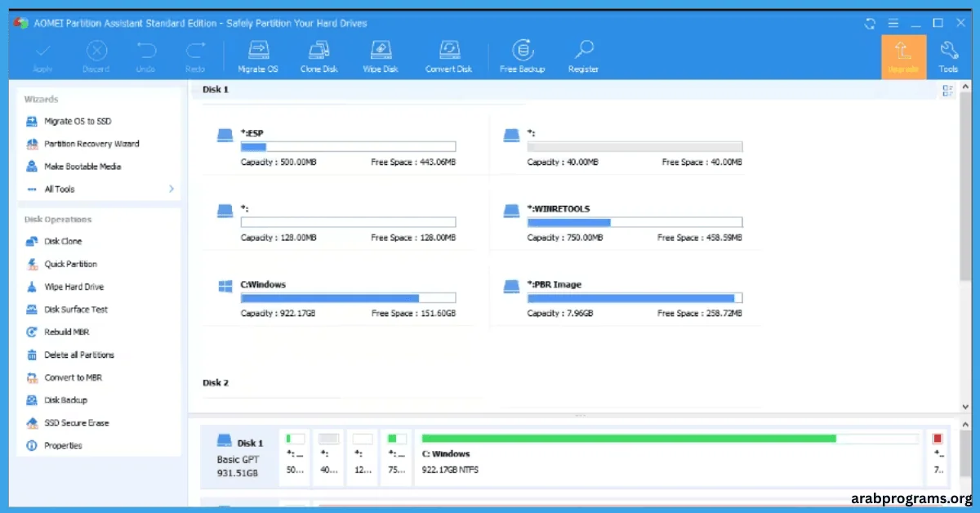
Task: Open Disk Backup operation
Action: (56, 400)
